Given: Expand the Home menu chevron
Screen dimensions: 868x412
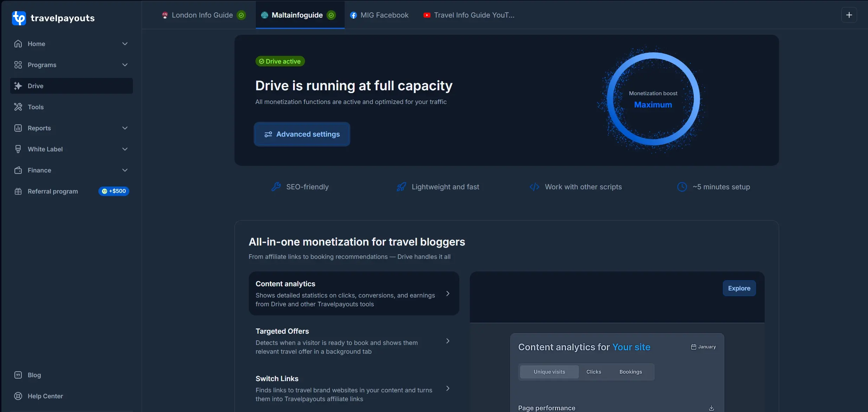Looking at the screenshot, I should (125, 44).
